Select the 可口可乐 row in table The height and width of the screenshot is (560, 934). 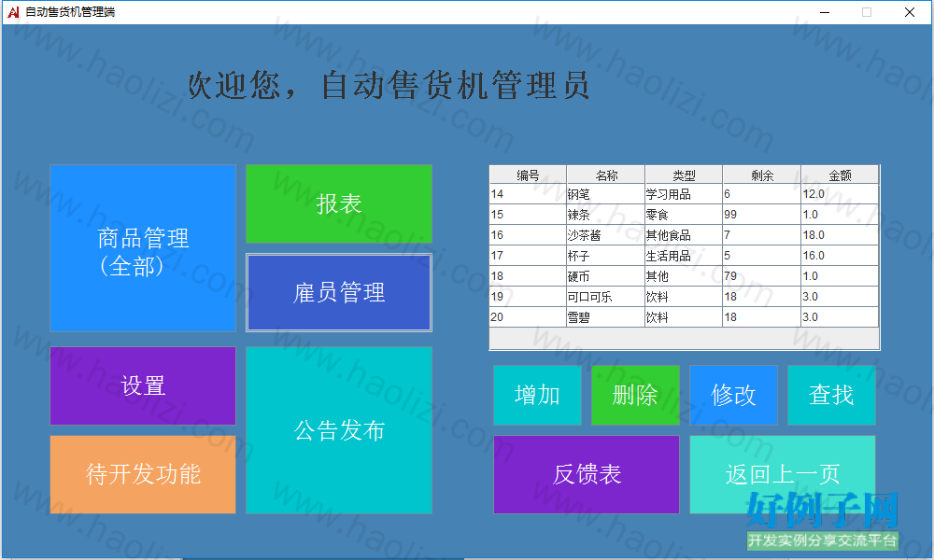coord(684,297)
